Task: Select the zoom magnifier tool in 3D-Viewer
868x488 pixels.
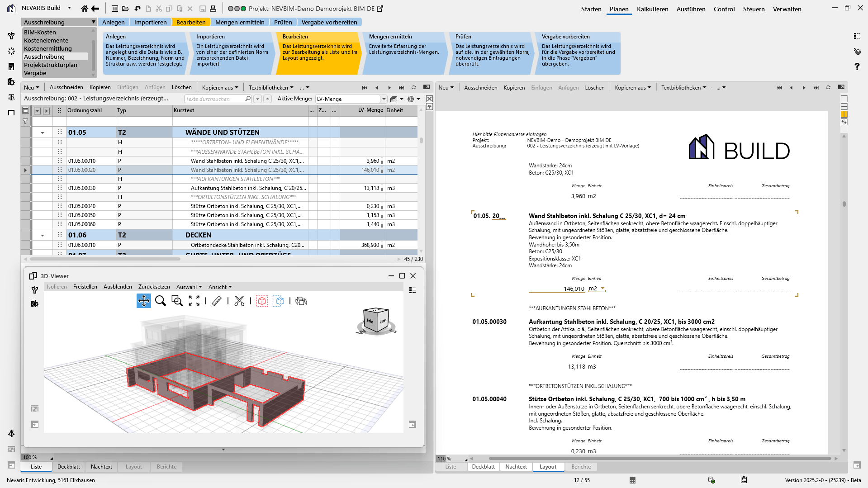Action: (x=160, y=301)
